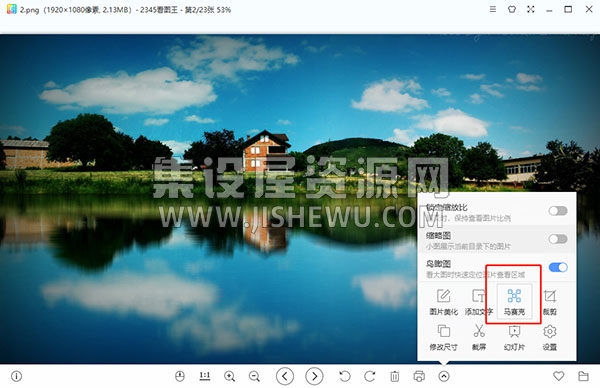Open the main menu in title bar
This screenshot has width=600, height=388.
point(493,9)
